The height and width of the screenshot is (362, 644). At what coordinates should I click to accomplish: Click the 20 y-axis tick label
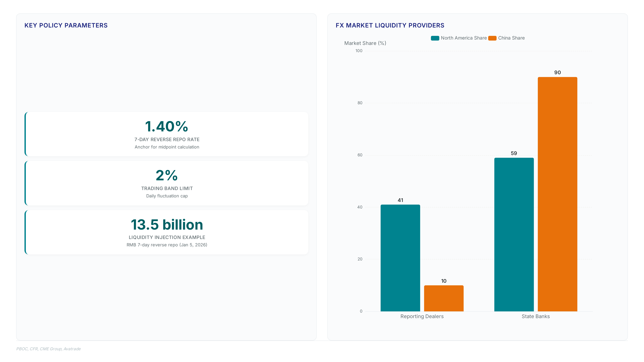coord(360,259)
